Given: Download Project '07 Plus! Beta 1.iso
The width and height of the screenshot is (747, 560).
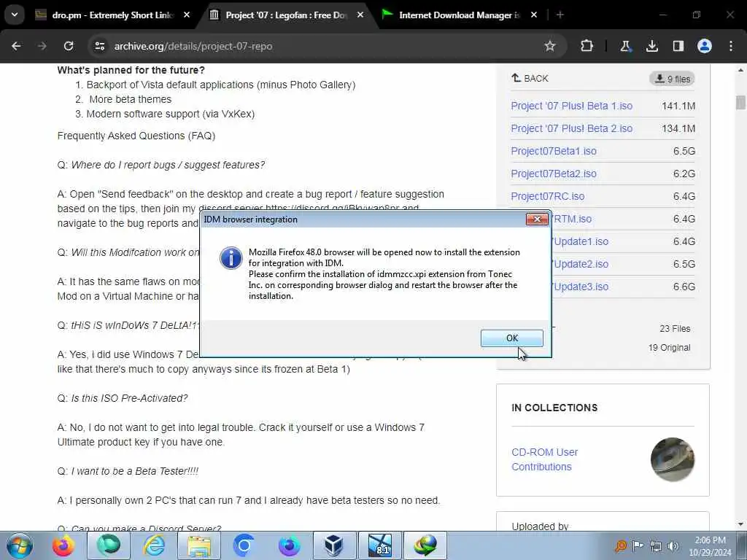Looking at the screenshot, I should 571,106.
